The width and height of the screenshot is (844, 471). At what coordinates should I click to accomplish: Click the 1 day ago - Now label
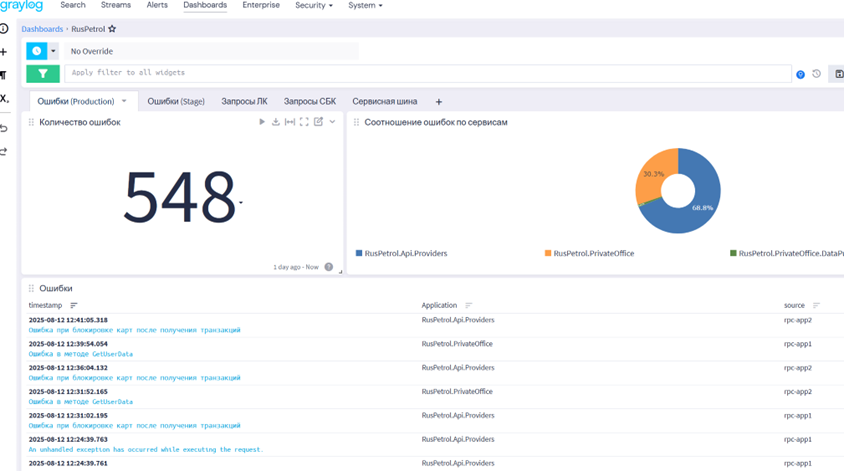[x=296, y=267]
